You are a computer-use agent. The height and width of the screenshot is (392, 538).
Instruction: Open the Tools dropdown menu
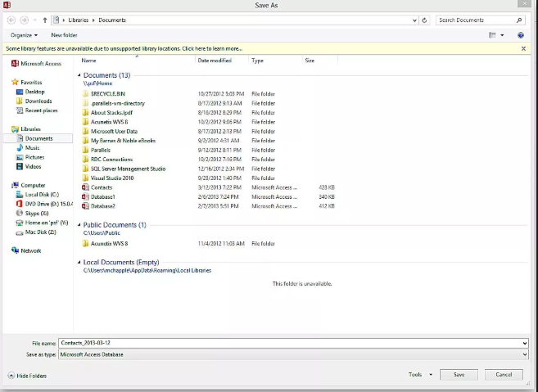pos(420,375)
